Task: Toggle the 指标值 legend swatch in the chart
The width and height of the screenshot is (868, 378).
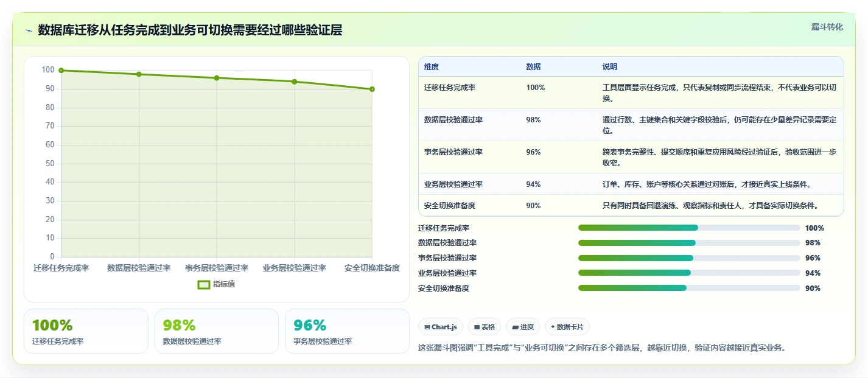Action: [x=204, y=284]
